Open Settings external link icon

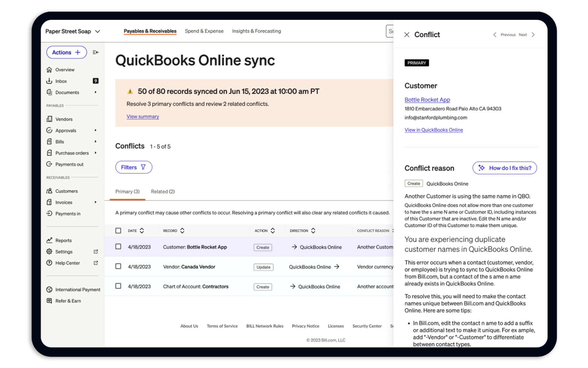click(x=96, y=251)
